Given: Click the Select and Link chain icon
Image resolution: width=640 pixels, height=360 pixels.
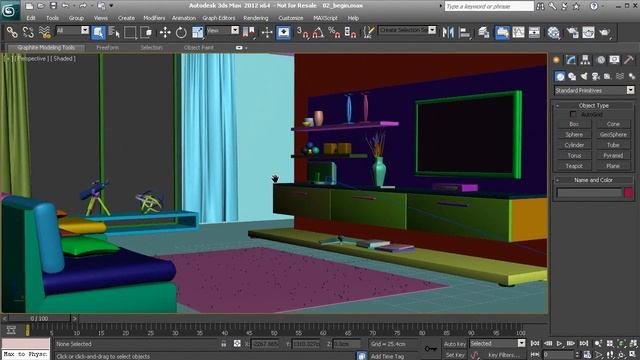Looking at the screenshot, I should coord(12,32).
